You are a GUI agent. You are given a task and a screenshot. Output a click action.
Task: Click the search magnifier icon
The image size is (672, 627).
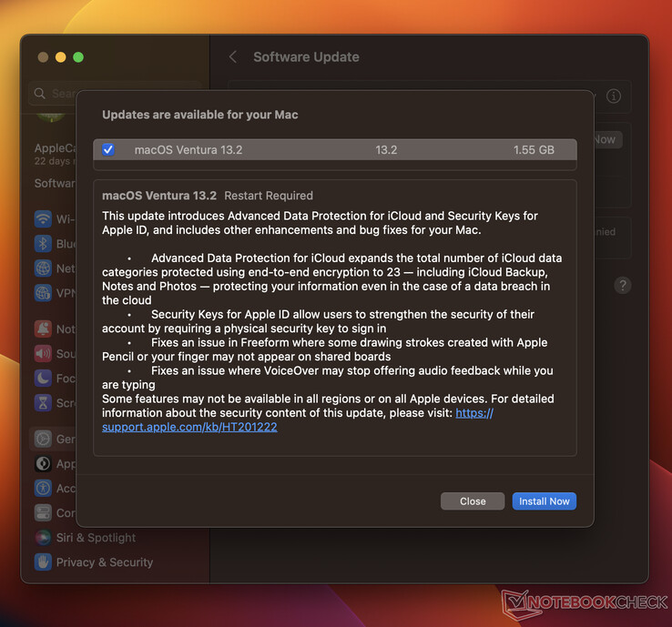(40, 94)
